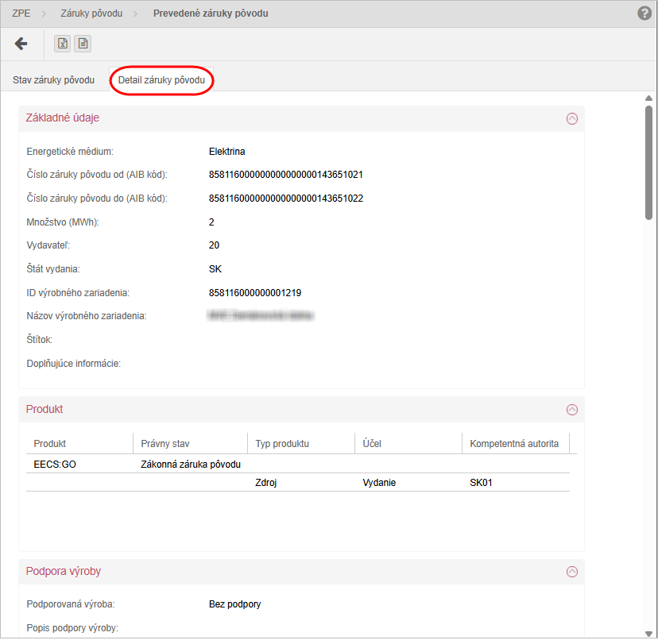Viewport: 658px width, 644px height.
Task: Click the vertical scrollbar thumb
Action: (648, 161)
